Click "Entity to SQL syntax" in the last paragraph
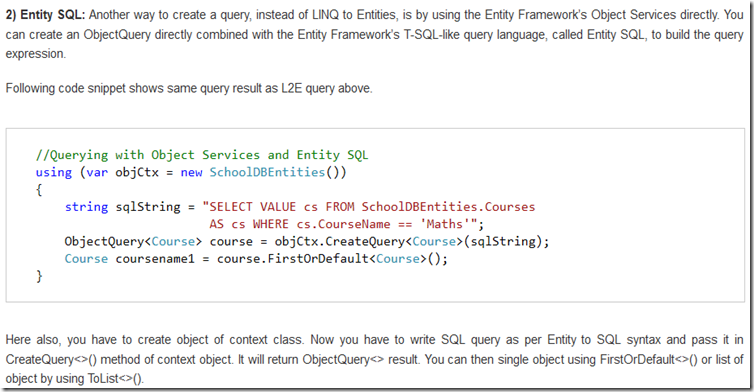This screenshot has height=392, width=754. pyautogui.click(x=604, y=340)
